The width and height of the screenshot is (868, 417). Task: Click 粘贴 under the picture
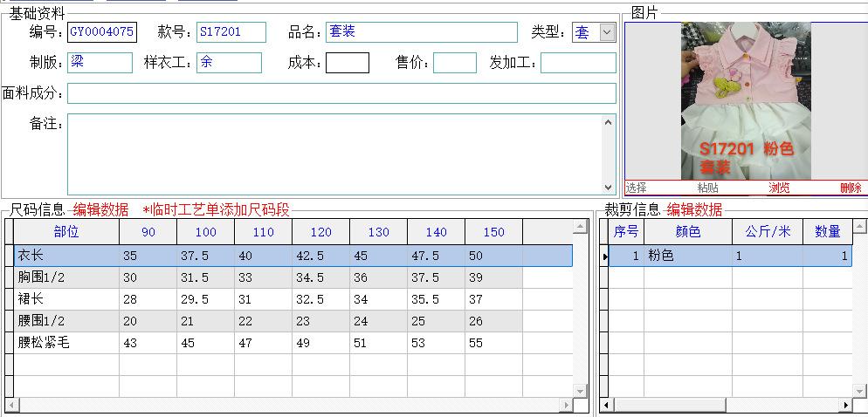[x=707, y=188]
